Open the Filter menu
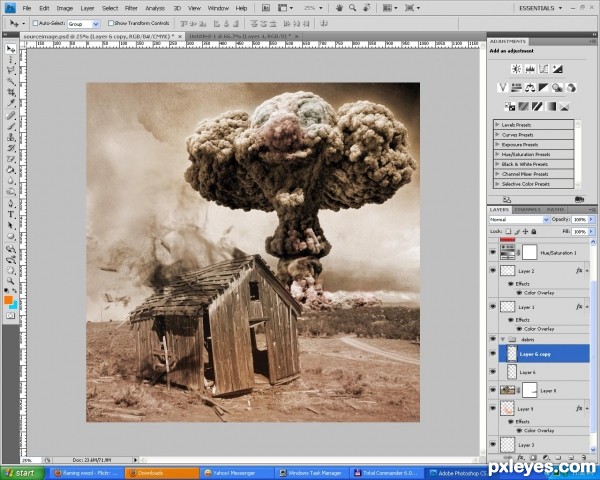 click(x=131, y=8)
